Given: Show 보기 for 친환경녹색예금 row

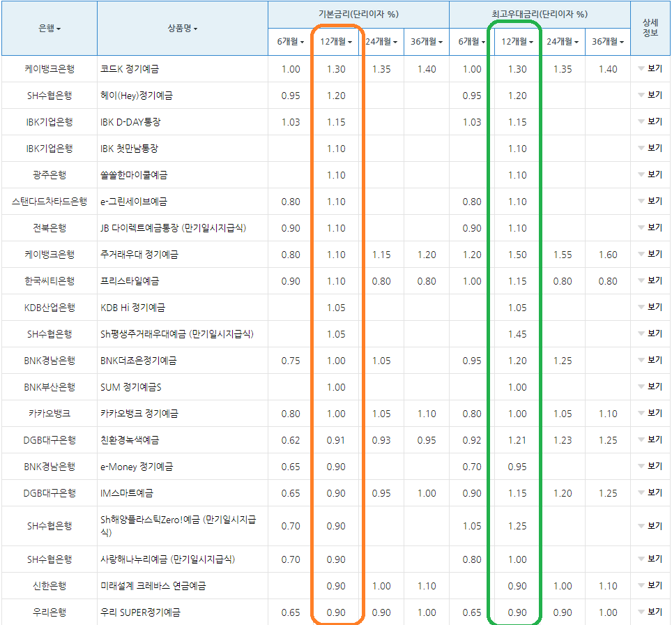Looking at the screenshot, I should point(650,440).
